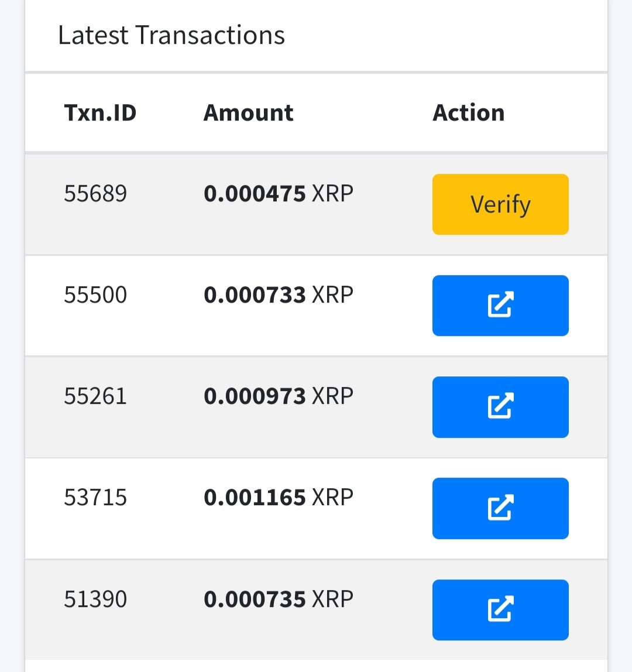The height and width of the screenshot is (672, 632).
Task: Open external link for transaction 55500
Action: (500, 306)
